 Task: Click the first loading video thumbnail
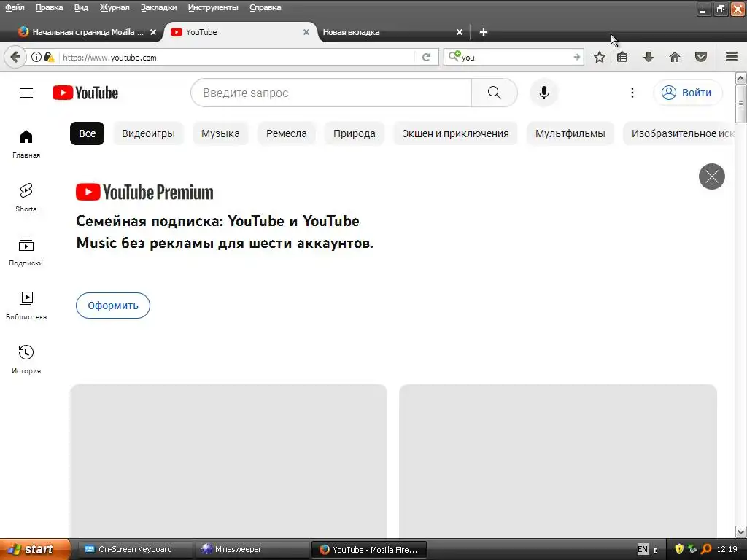[228, 461]
